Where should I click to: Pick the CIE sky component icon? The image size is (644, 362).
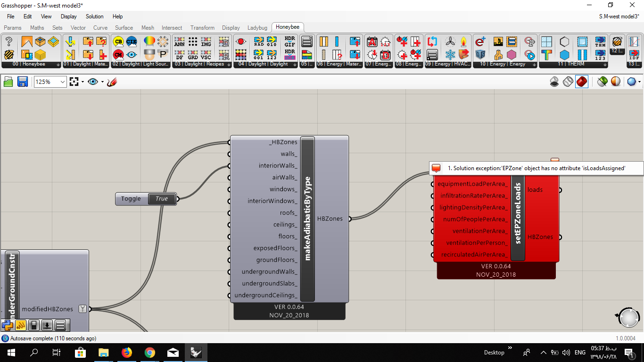132,41
